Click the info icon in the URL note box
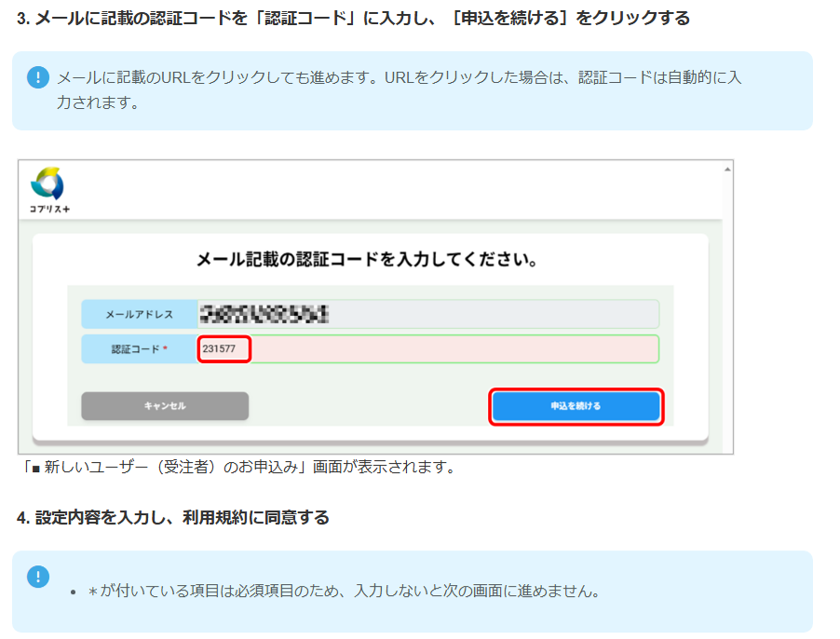 pyautogui.click(x=38, y=77)
